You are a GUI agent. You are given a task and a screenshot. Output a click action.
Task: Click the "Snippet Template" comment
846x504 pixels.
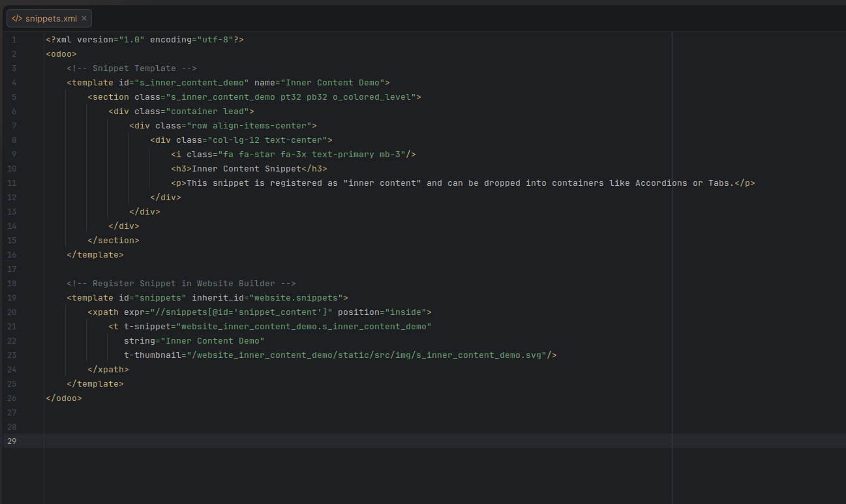pyautogui.click(x=132, y=68)
